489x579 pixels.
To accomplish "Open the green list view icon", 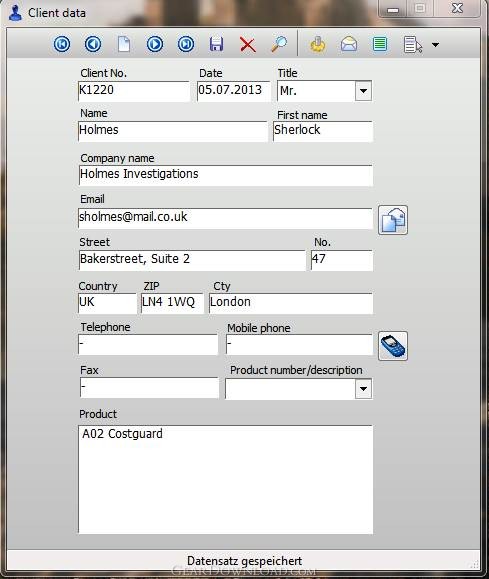I will click(380, 44).
